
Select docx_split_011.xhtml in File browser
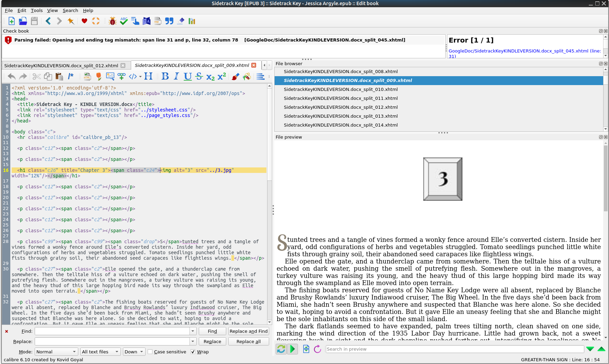click(x=341, y=98)
